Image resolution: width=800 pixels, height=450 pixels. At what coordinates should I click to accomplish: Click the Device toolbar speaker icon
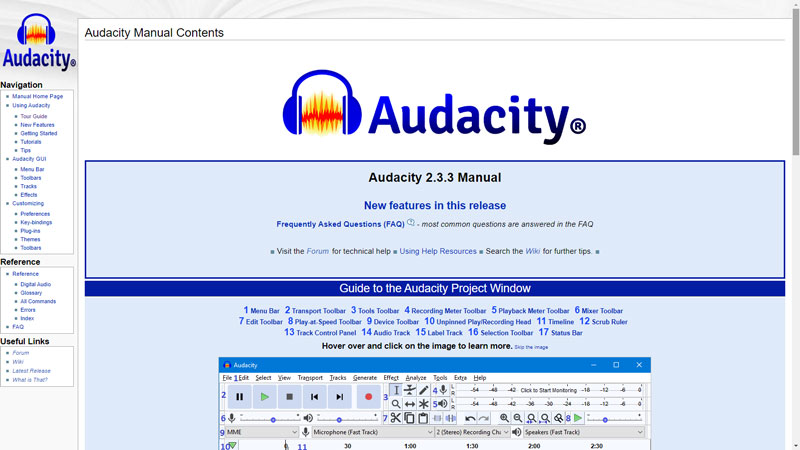(x=516, y=432)
